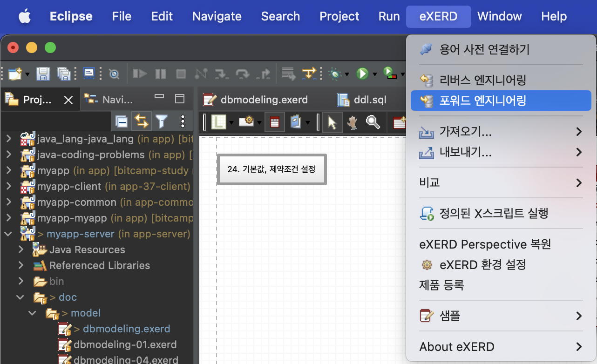Open the 가져오기... submenu
Viewport: 597px width, 364px height.
click(501, 132)
